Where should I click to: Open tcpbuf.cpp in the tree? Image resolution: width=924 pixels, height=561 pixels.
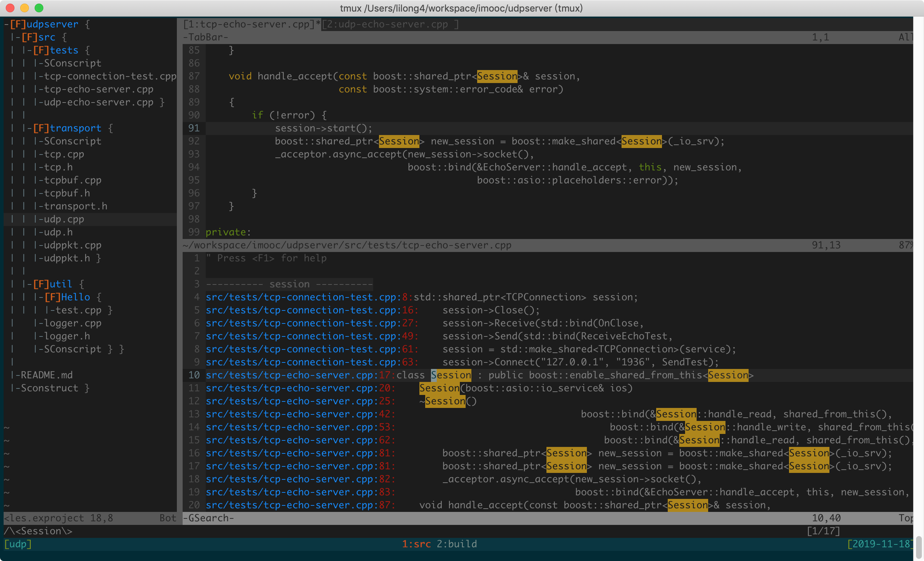coord(73,181)
